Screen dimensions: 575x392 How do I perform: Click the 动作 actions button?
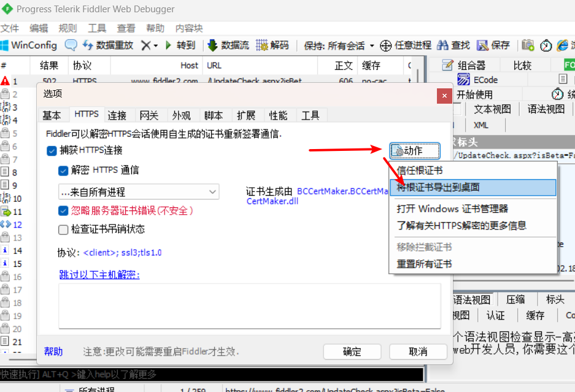[x=415, y=151]
